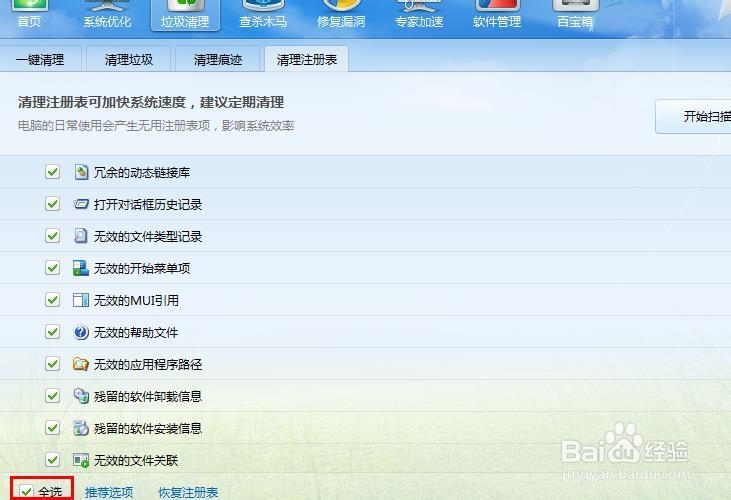Select row text 无效的应用程序路径

coord(148,364)
